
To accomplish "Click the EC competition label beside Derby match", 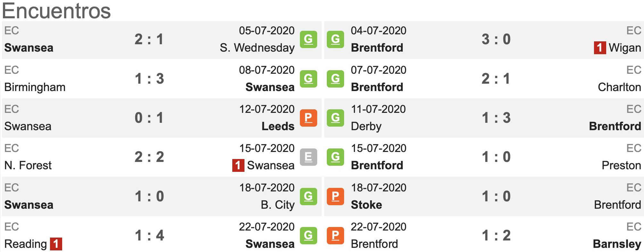I will click(634, 109).
